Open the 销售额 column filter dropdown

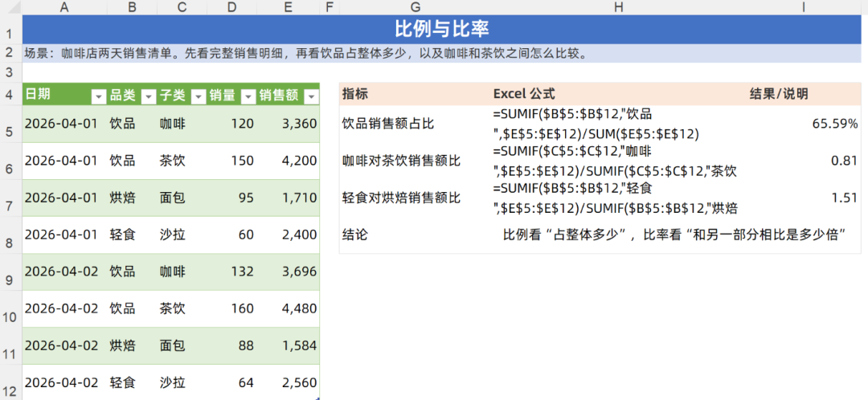312,97
